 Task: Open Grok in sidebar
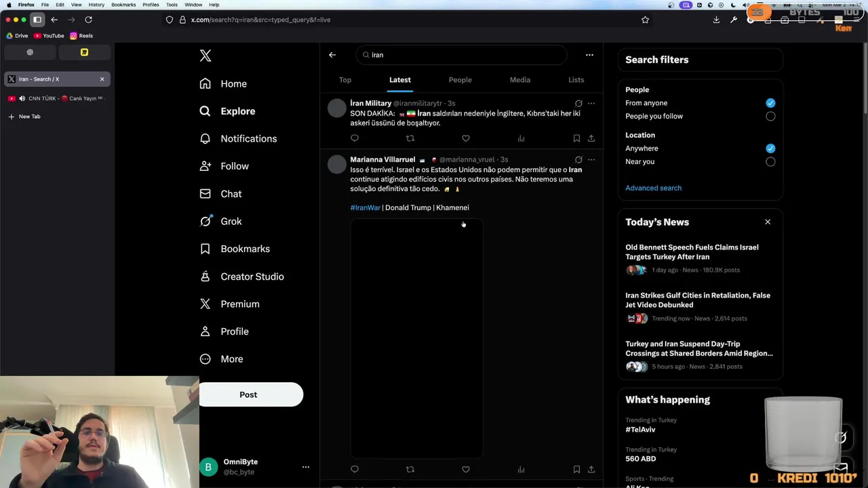pos(221,222)
